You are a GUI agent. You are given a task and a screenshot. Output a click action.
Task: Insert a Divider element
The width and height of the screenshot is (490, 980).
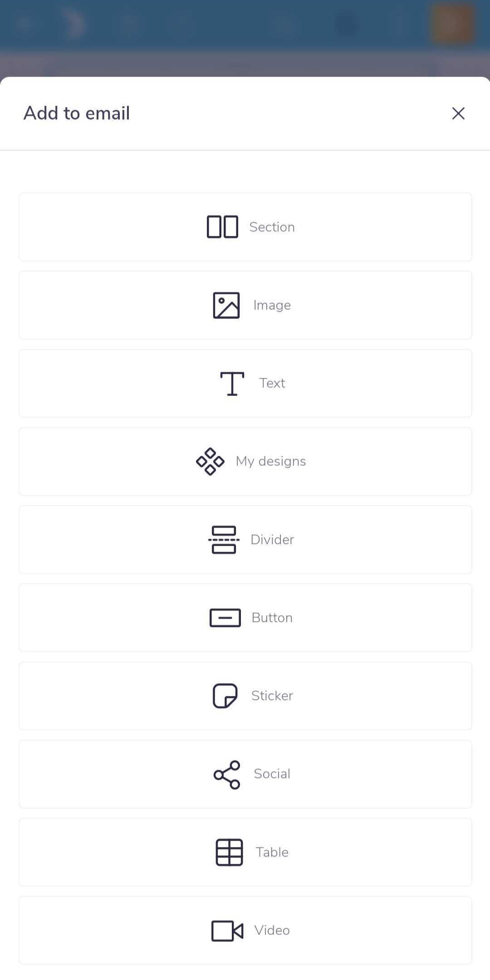245,540
